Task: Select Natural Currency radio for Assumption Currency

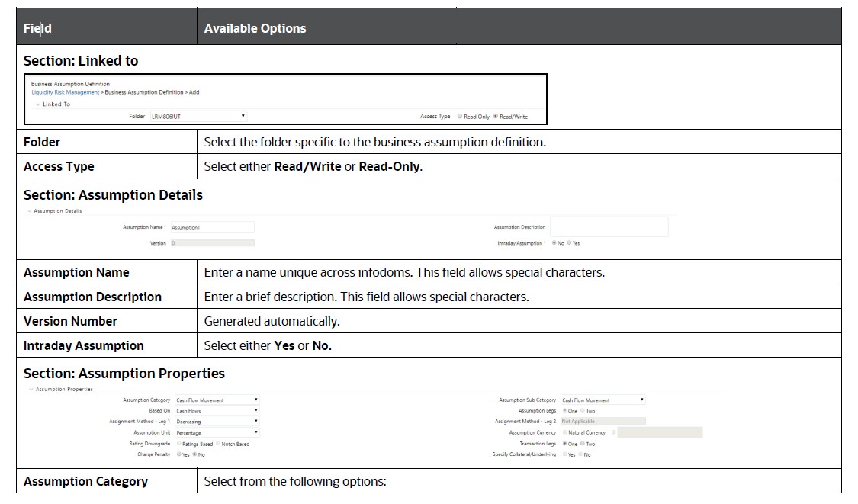Action: point(564,432)
